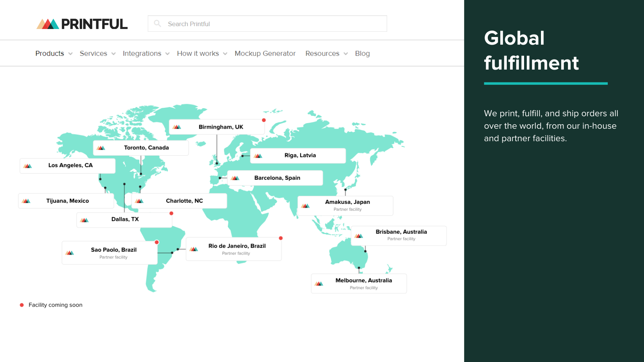Select the Amakusa, Japan label

pos(348,202)
